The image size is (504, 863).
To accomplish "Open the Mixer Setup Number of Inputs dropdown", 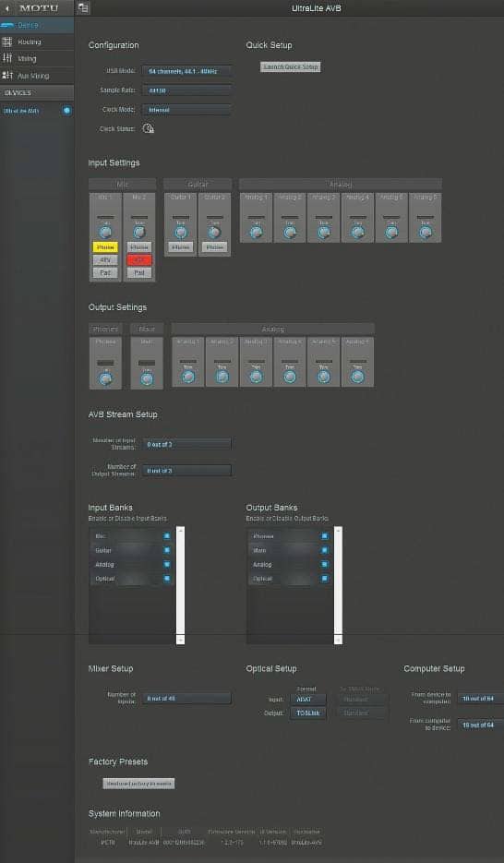I will 186,699.
